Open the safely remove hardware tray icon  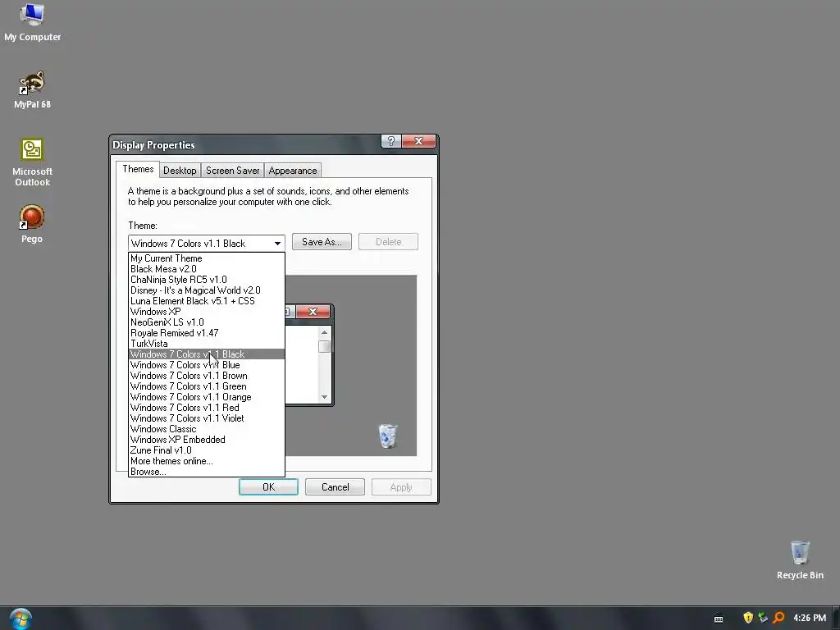click(x=763, y=618)
